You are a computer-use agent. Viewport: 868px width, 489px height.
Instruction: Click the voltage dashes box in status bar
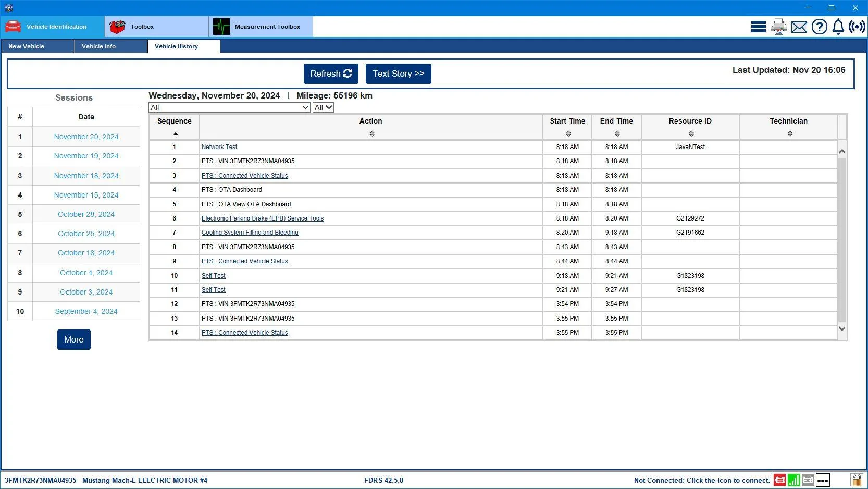click(x=823, y=480)
